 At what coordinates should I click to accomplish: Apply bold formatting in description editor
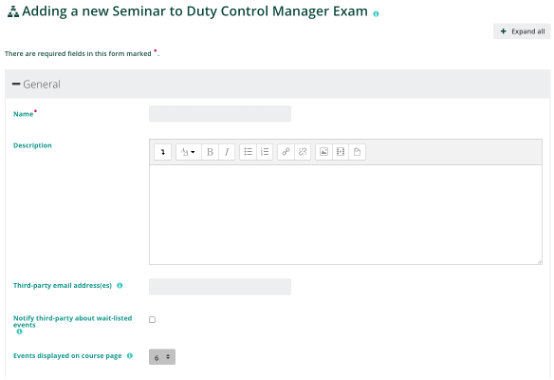[x=210, y=152]
